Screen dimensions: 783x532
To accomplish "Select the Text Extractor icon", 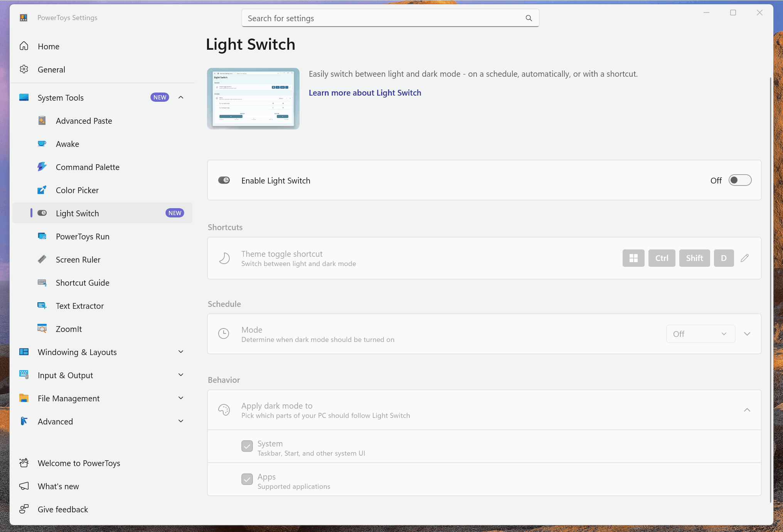I will (42, 305).
